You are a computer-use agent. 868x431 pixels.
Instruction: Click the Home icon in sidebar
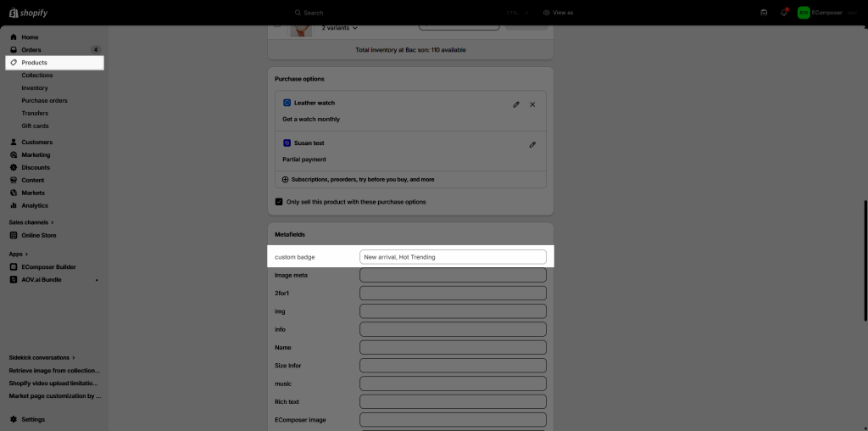pyautogui.click(x=14, y=37)
